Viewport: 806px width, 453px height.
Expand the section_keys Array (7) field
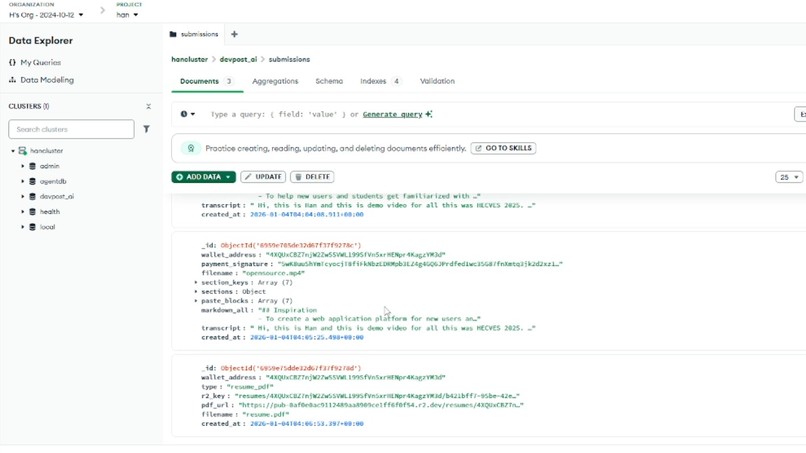196,282
